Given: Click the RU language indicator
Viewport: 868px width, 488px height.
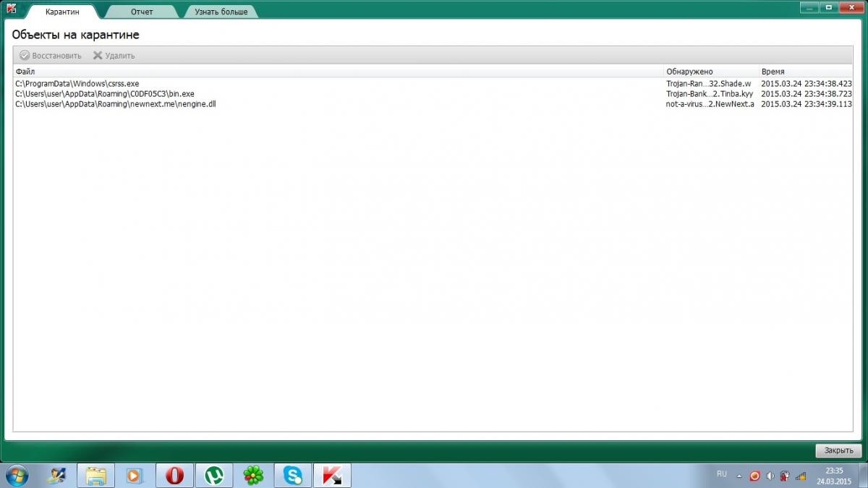Looking at the screenshot, I should tap(722, 474).
